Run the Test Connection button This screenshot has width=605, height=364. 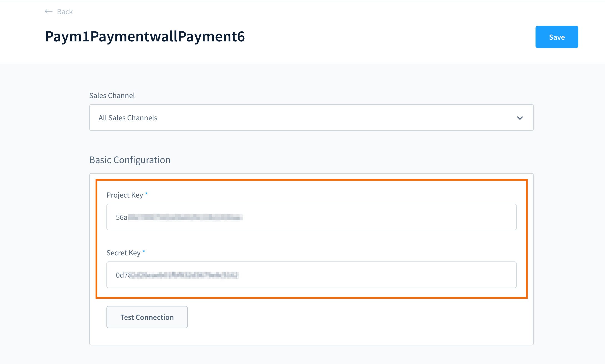point(147,317)
